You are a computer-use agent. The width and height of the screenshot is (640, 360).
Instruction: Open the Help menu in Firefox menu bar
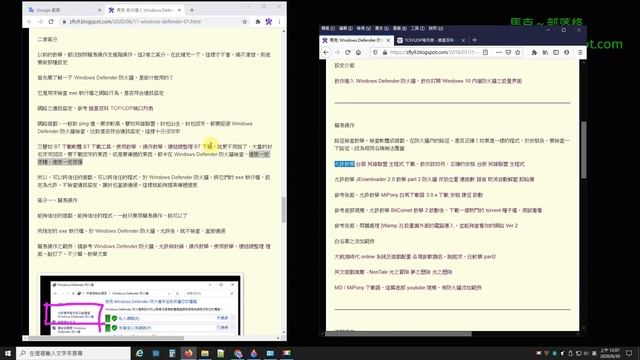click(436, 28)
